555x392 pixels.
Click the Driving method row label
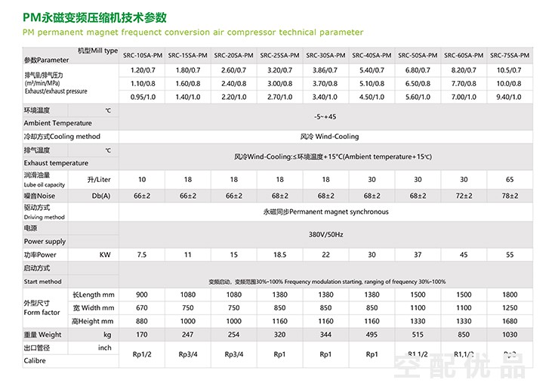(x=45, y=217)
